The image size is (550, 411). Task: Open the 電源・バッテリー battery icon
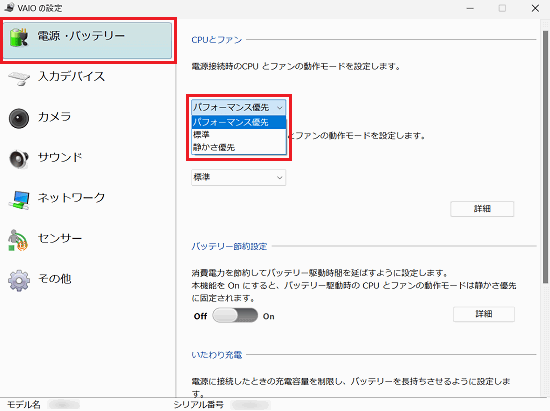(x=19, y=38)
